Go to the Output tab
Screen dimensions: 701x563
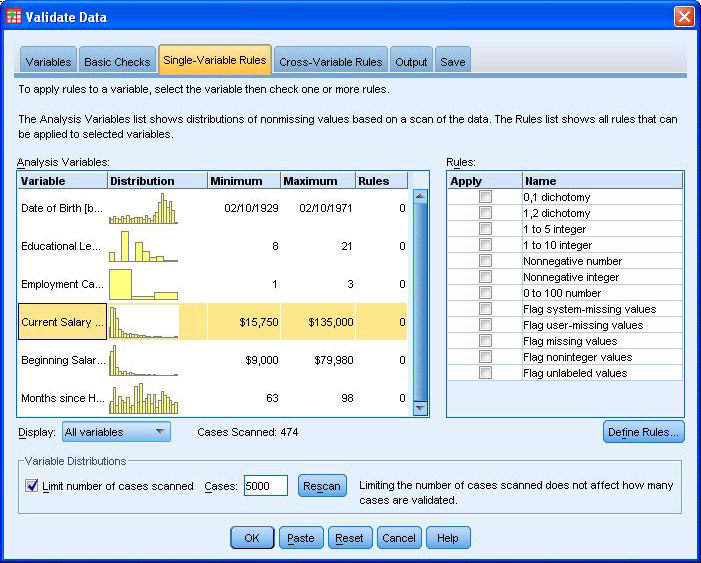411,62
